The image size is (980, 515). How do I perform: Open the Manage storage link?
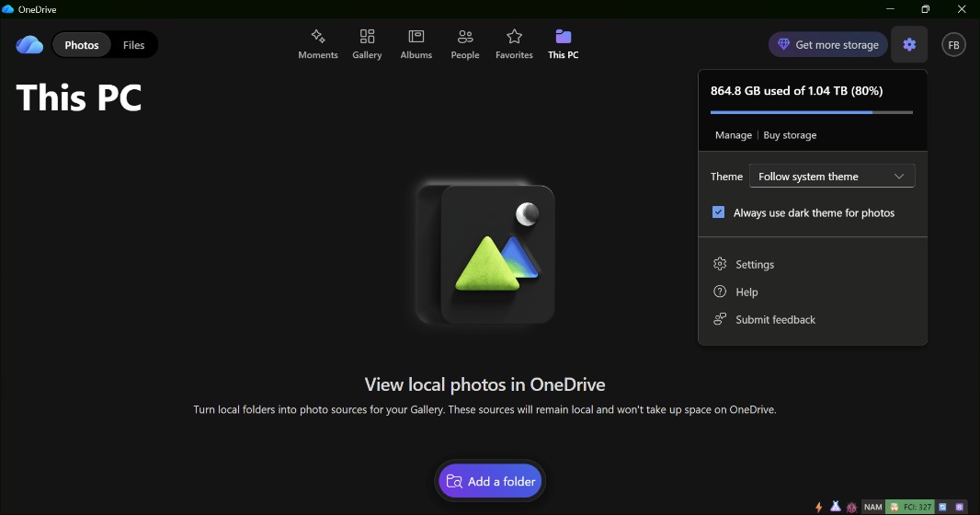point(734,135)
